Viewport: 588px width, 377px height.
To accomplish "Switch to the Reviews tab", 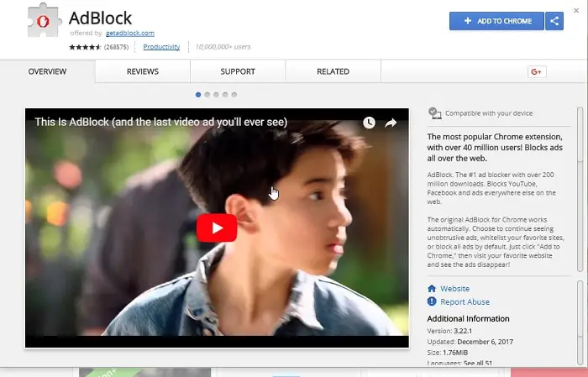I will [143, 71].
